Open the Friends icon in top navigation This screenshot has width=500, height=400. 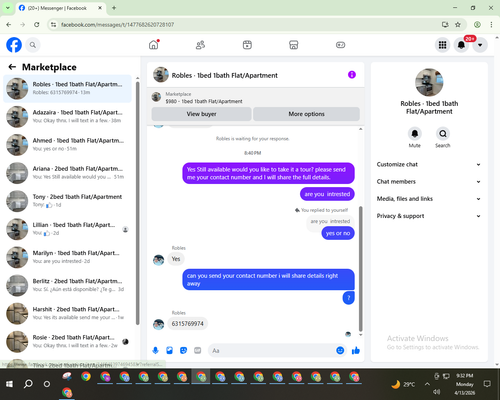tap(200, 45)
